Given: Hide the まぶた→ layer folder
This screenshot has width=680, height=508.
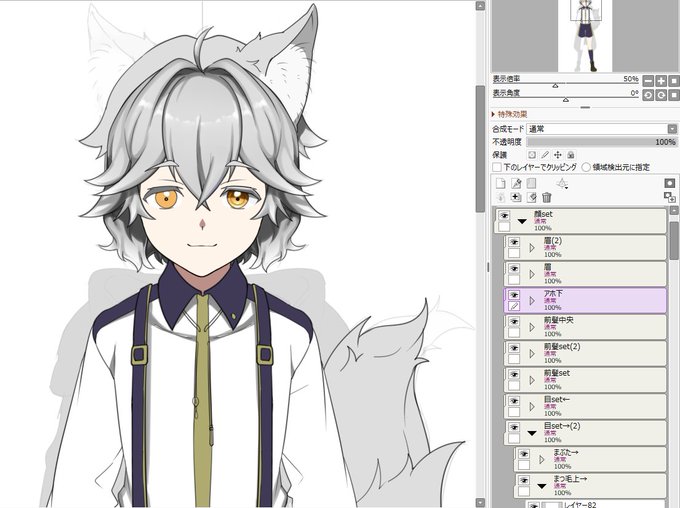Looking at the screenshot, I should (524, 454).
